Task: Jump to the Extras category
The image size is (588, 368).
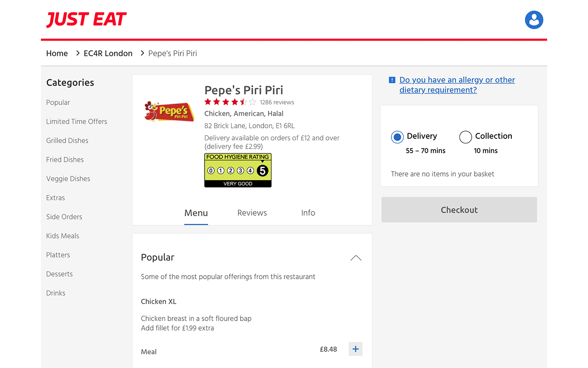Action: coord(56,198)
